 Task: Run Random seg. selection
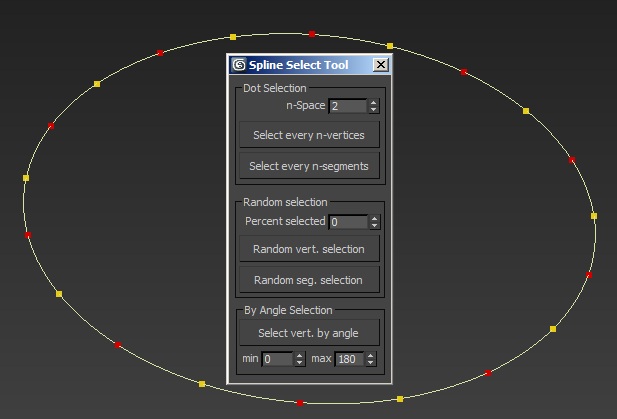[x=309, y=280]
